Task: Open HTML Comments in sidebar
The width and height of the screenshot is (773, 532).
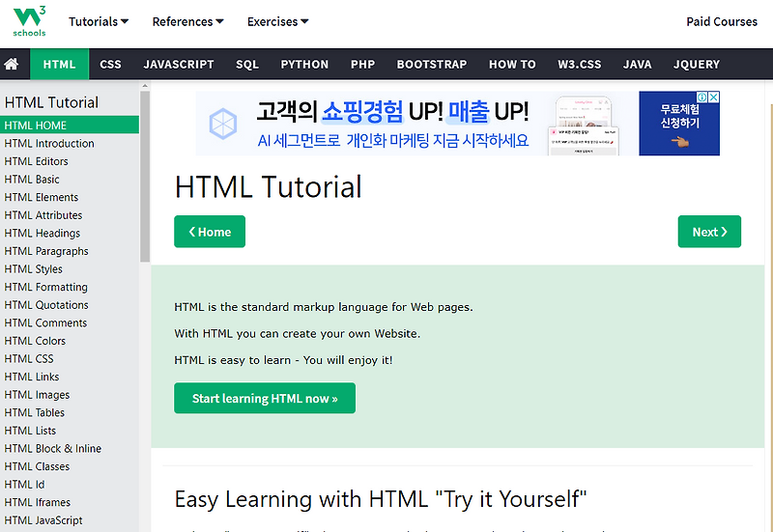Action: 70,323
